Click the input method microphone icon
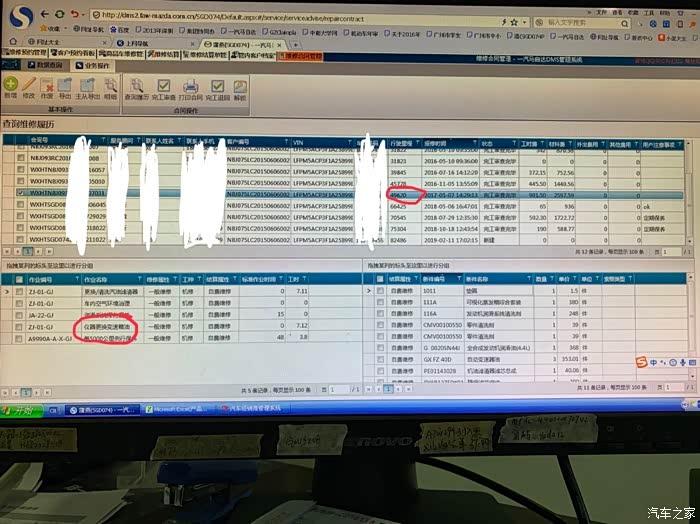The image size is (700, 524). pos(683,362)
